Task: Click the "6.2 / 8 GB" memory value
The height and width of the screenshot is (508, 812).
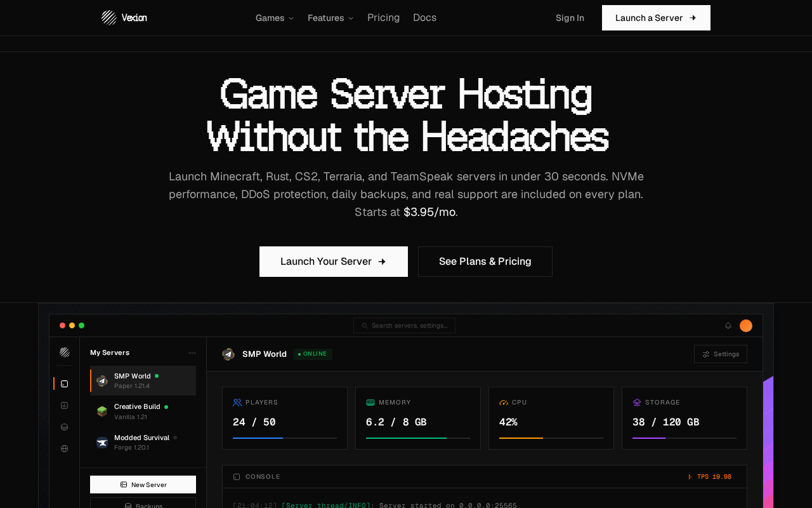Action: pyautogui.click(x=396, y=422)
